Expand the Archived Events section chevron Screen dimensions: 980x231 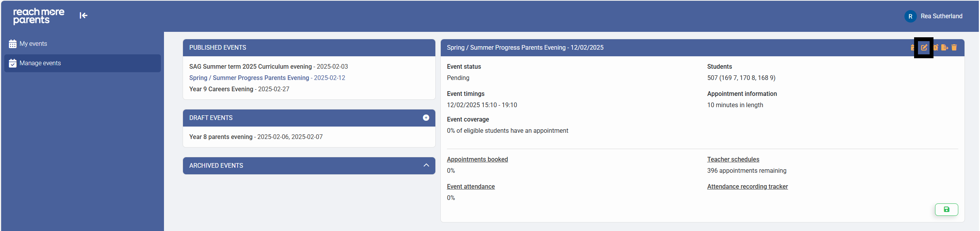point(426,165)
